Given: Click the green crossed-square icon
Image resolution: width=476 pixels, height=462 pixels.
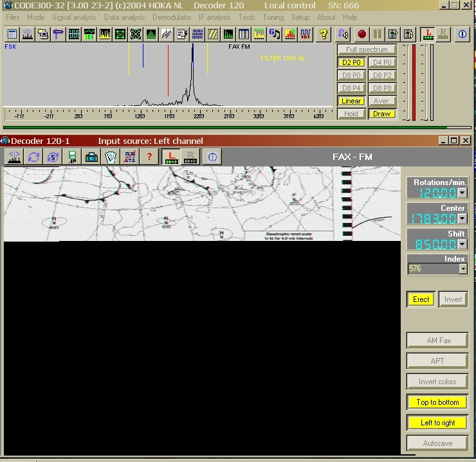Looking at the screenshot, I should [x=120, y=34].
